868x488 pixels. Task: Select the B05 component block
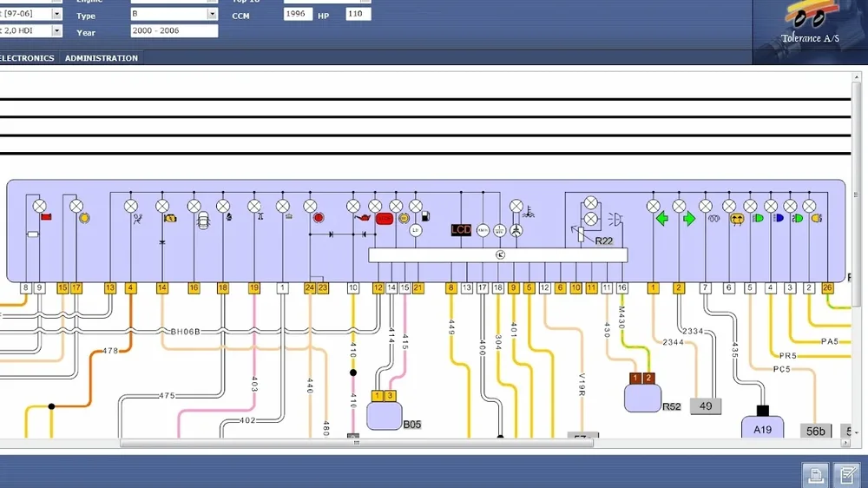pyautogui.click(x=385, y=415)
